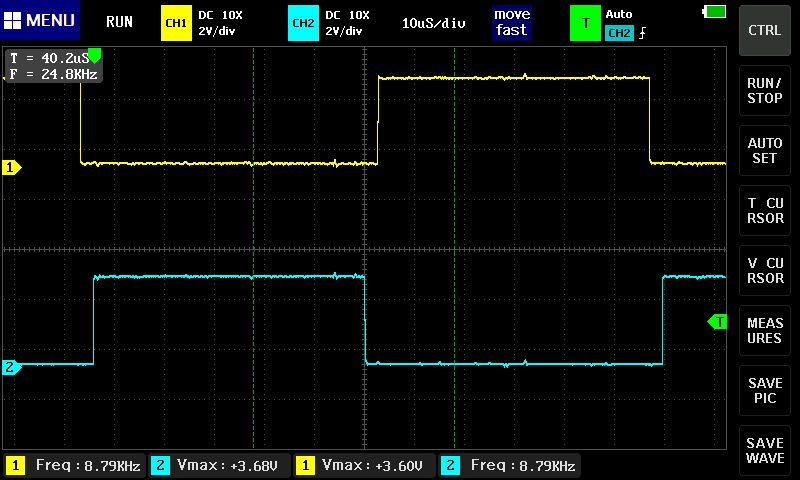Enable the T CURSOR time cursors
The image size is (800, 480).
pos(765,210)
